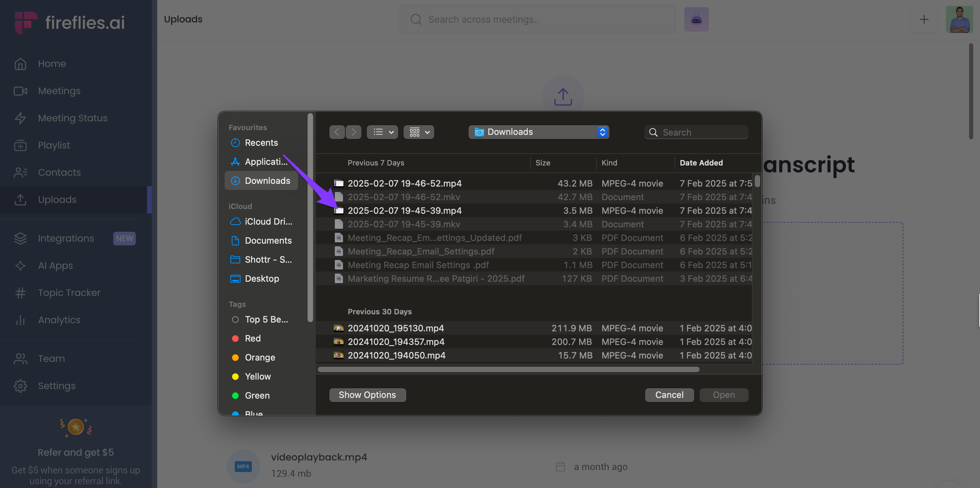Screen dimensions: 980x488
Task: Go forward with the right arrow
Action: pyautogui.click(x=354, y=132)
